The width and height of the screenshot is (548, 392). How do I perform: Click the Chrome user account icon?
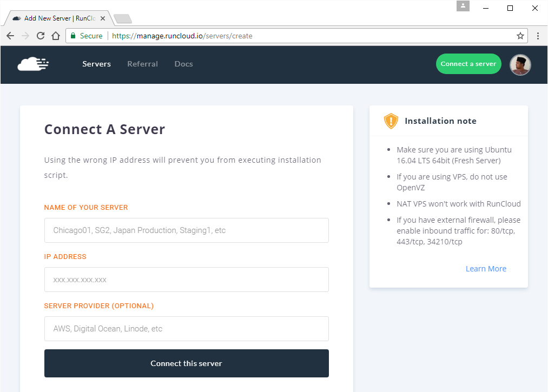point(463,6)
